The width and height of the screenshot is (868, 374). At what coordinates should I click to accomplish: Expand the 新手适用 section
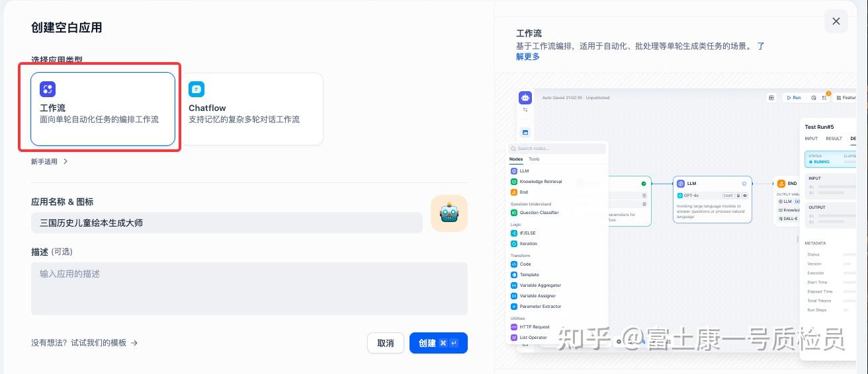point(50,161)
